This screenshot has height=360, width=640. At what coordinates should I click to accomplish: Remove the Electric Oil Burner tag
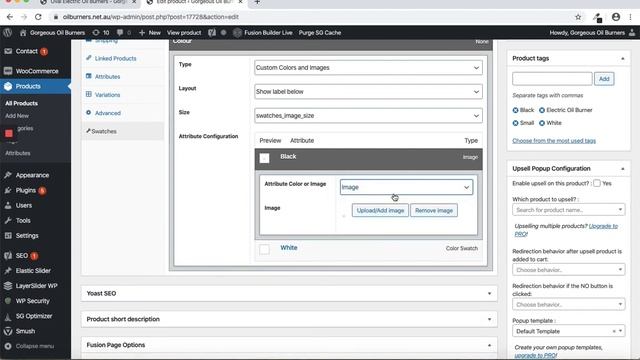tap(542, 110)
